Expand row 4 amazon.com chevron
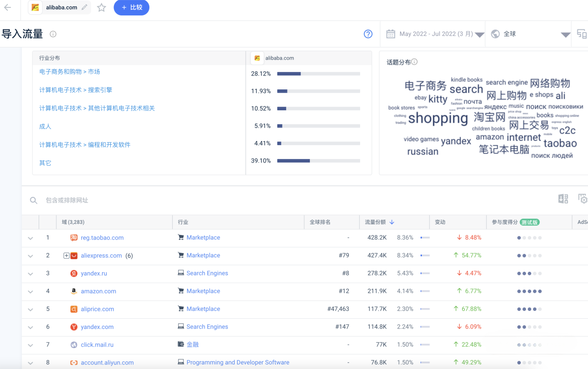The height and width of the screenshot is (369, 588). coord(30,292)
